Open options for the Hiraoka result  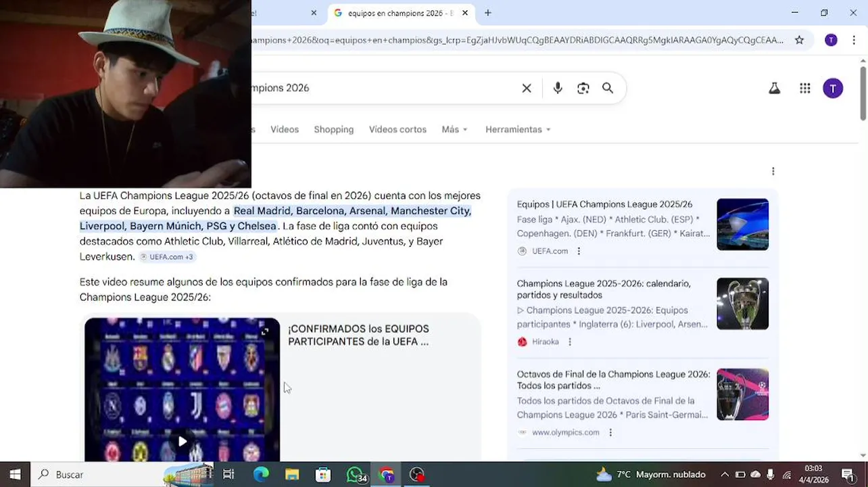pos(569,342)
